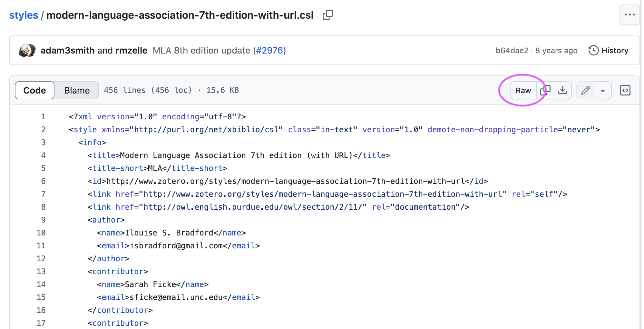This screenshot has height=329, width=644.
Task: Switch to the Code view tab
Action: click(x=34, y=91)
